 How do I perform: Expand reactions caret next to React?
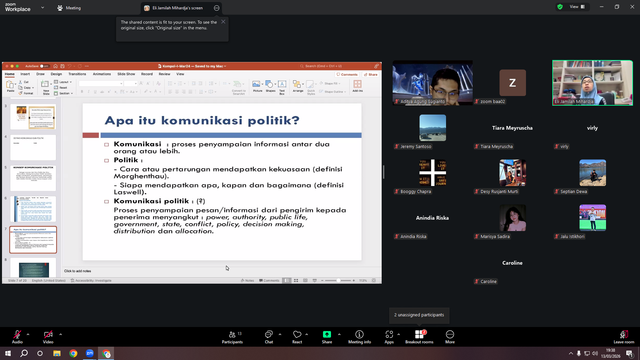coord(307,334)
